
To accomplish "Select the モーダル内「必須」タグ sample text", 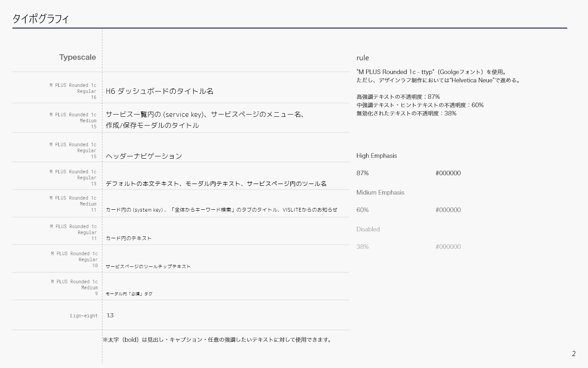I will (x=129, y=294).
